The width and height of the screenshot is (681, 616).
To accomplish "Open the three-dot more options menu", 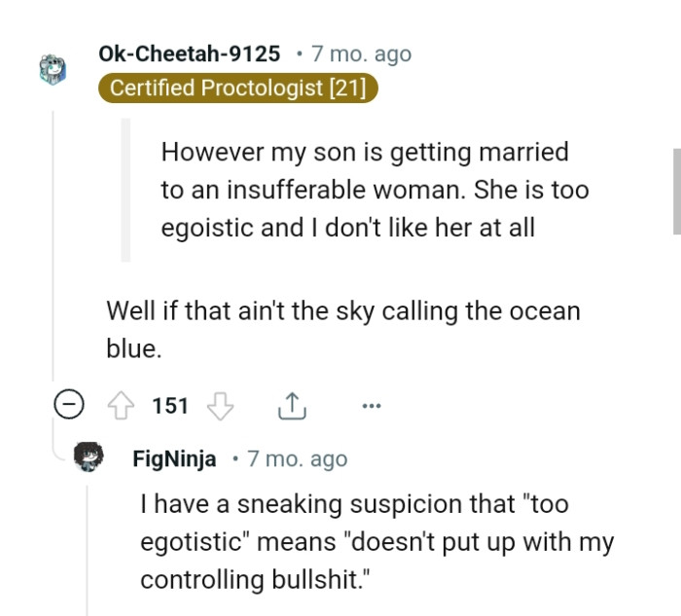I will point(371,407).
